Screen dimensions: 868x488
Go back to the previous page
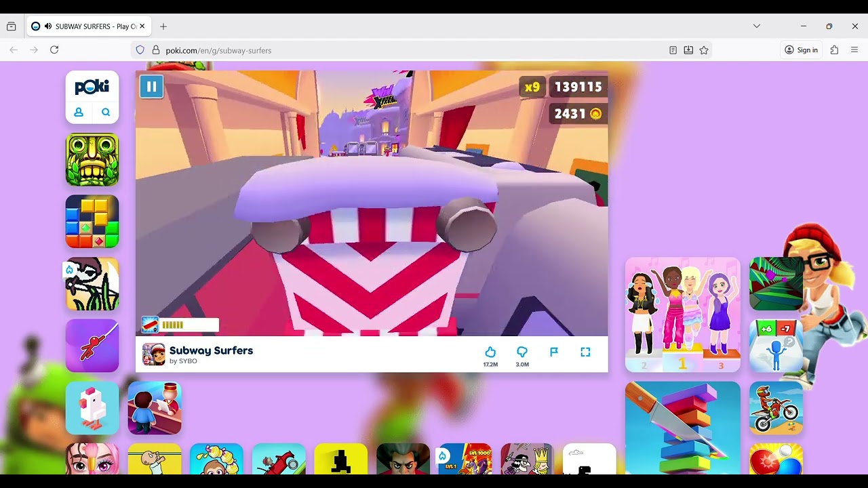[x=14, y=49]
